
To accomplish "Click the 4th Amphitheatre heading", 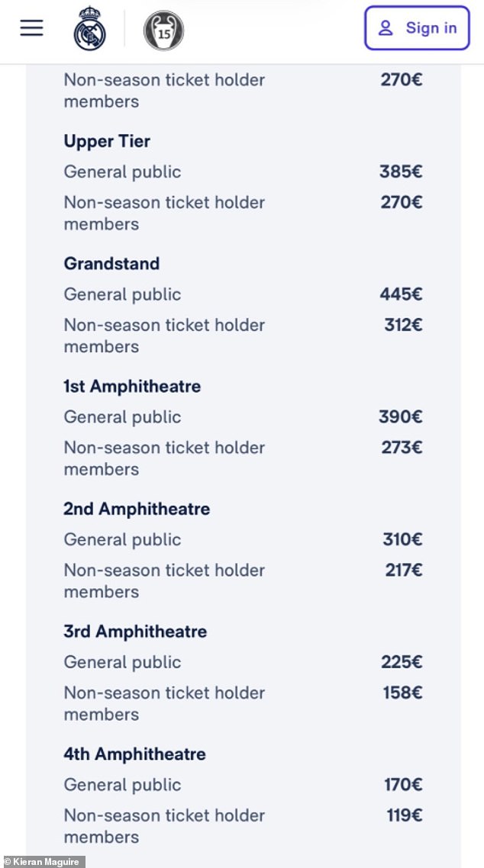I will point(134,754).
